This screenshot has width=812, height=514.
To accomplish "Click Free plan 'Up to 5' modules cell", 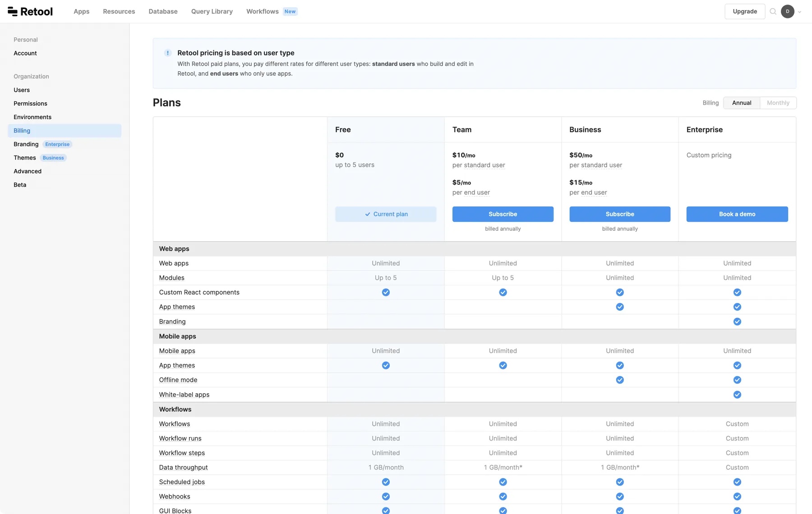I will [386, 278].
